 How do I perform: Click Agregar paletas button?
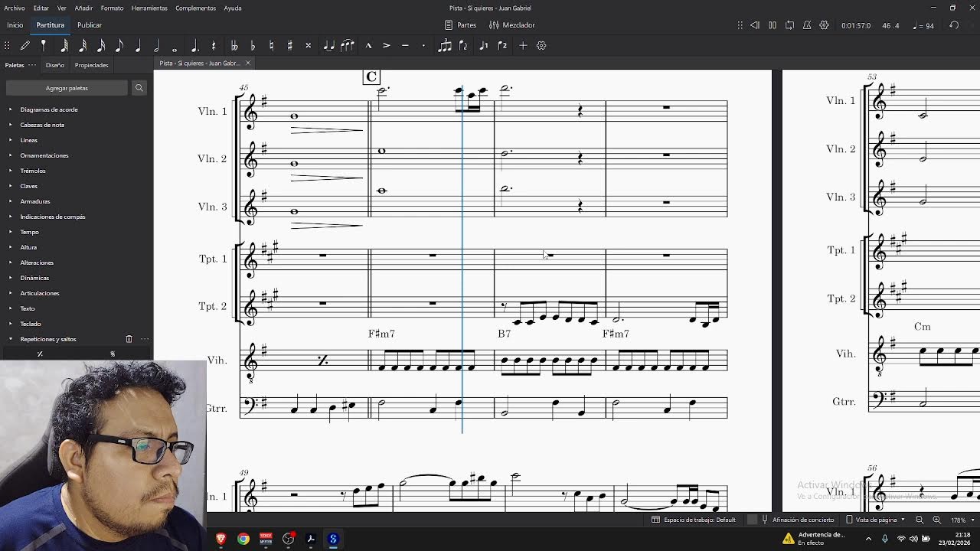coord(67,88)
